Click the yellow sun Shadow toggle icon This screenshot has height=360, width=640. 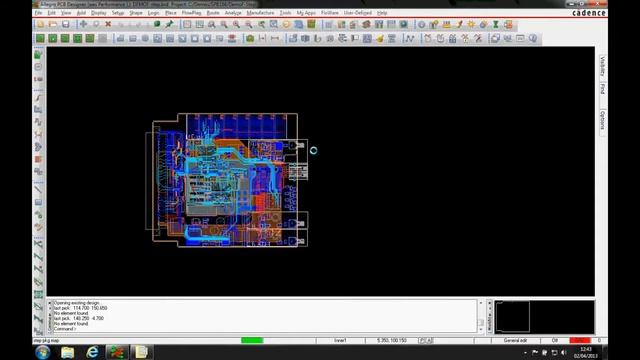coord(471,24)
